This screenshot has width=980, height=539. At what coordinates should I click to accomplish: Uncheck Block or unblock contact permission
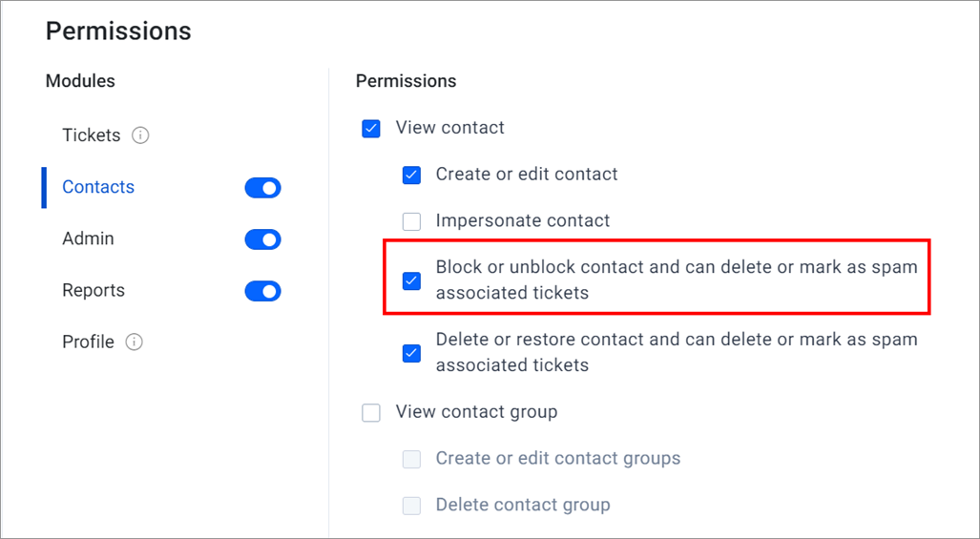coord(411,280)
